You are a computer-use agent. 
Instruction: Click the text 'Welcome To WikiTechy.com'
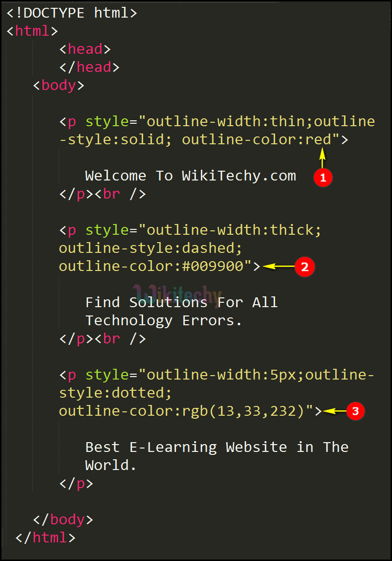click(x=191, y=176)
